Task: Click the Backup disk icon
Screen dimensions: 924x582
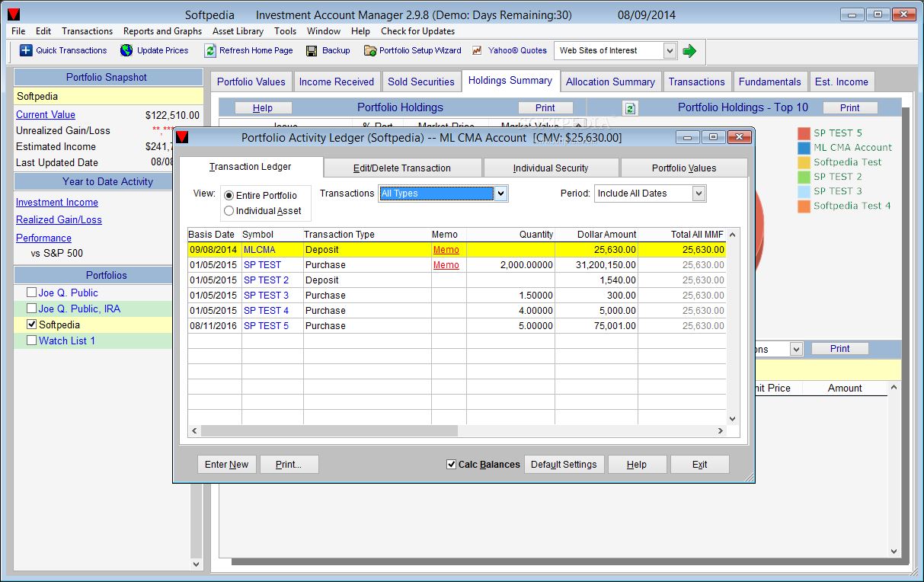Action: (312, 50)
